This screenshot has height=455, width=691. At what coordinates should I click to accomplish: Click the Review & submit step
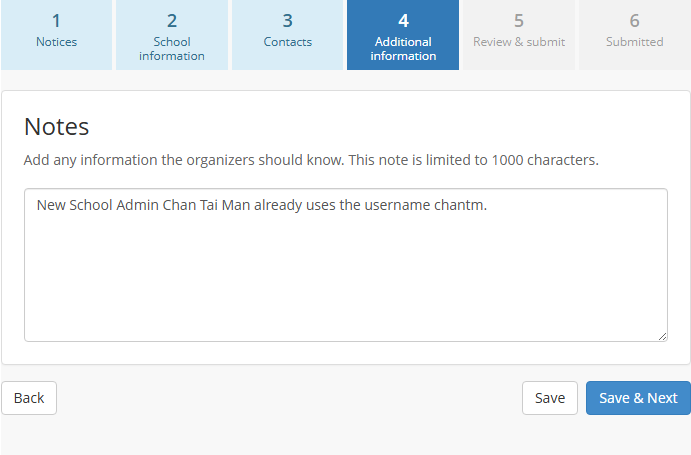tap(519, 35)
